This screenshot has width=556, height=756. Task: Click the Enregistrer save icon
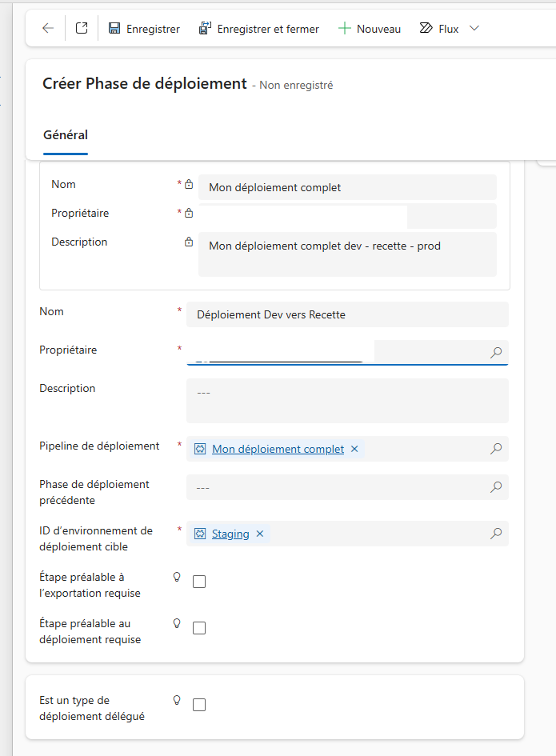[114, 29]
